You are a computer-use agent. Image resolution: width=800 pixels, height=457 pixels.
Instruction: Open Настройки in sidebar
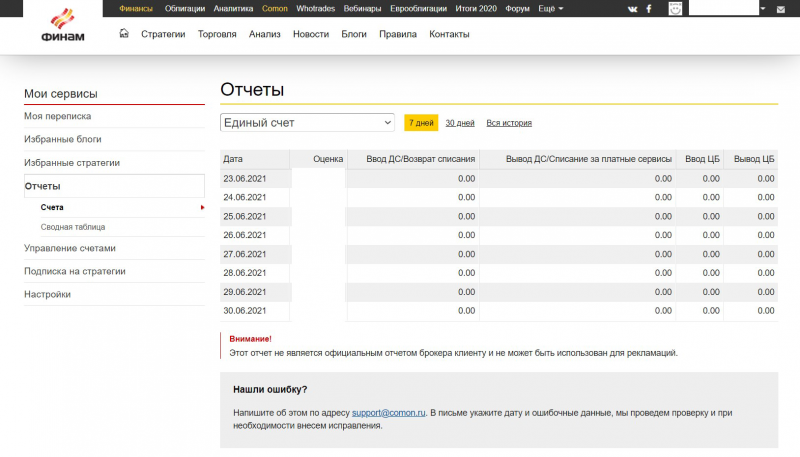tap(47, 294)
